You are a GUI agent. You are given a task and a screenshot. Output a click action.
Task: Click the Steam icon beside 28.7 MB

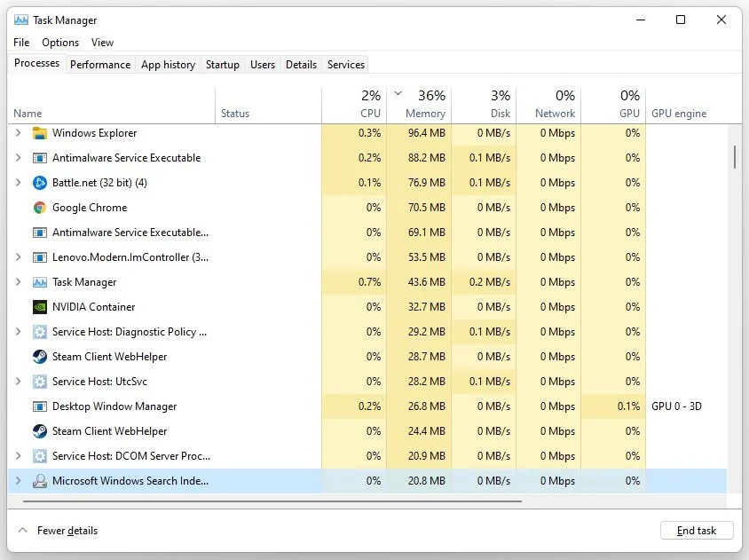click(40, 357)
